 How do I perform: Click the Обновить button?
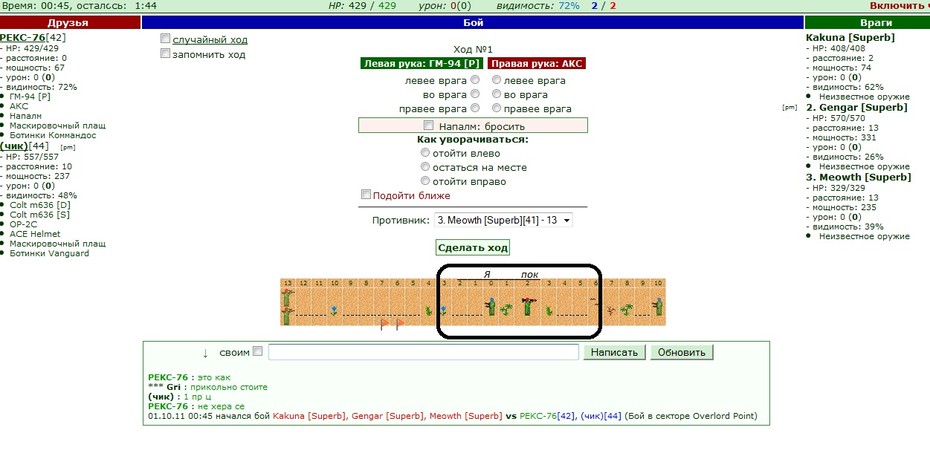681,352
